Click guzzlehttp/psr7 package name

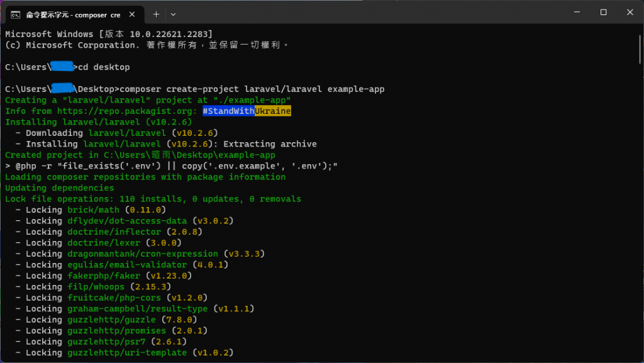pos(106,342)
